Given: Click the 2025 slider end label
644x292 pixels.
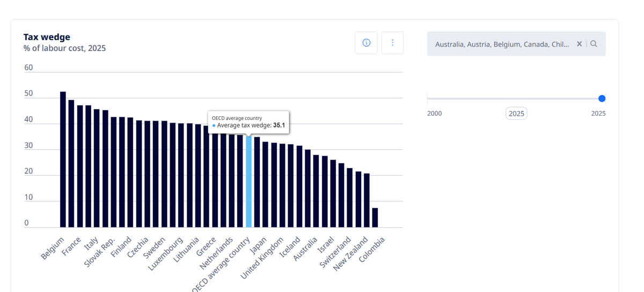Looking at the screenshot, I should [x=598, y=114].
